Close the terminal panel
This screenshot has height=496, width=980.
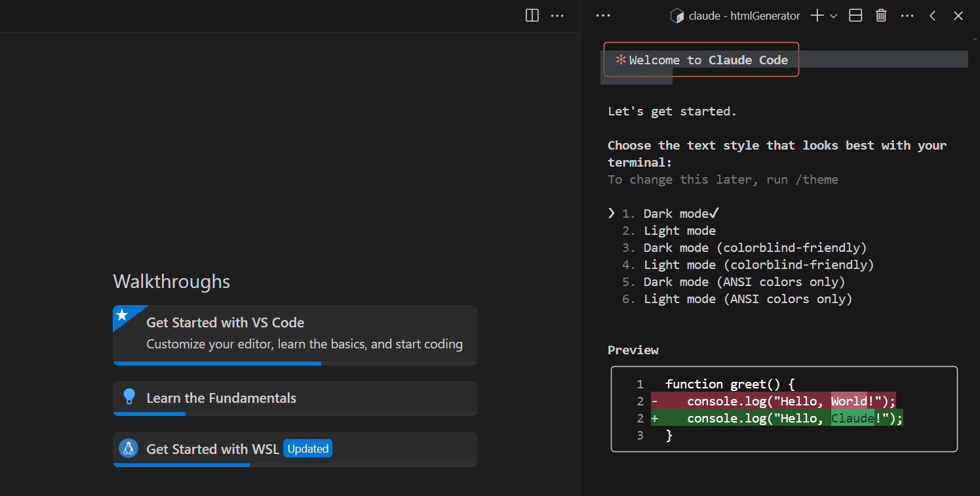pyautogui.click(x=958, y=16)
